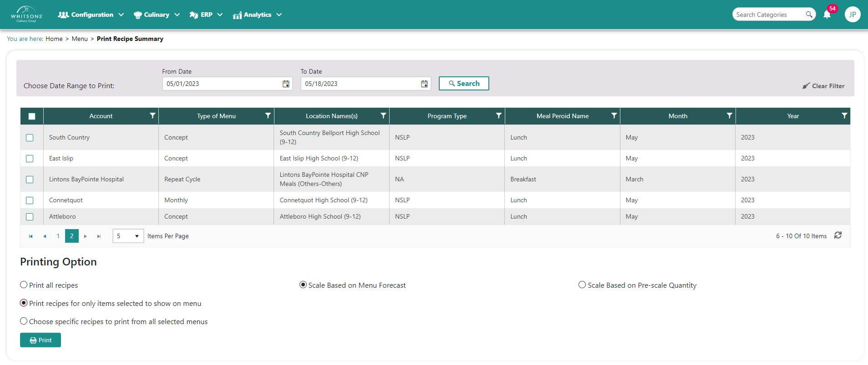
Task: Open the From Date calendar picker
Action: 286,84
